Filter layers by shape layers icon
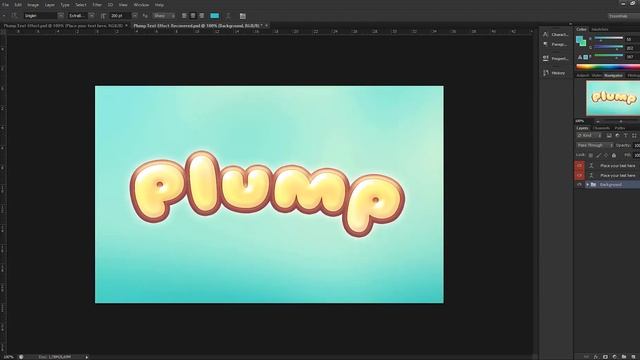This screenshot has height=360, width=640. (x=634, y=136)
